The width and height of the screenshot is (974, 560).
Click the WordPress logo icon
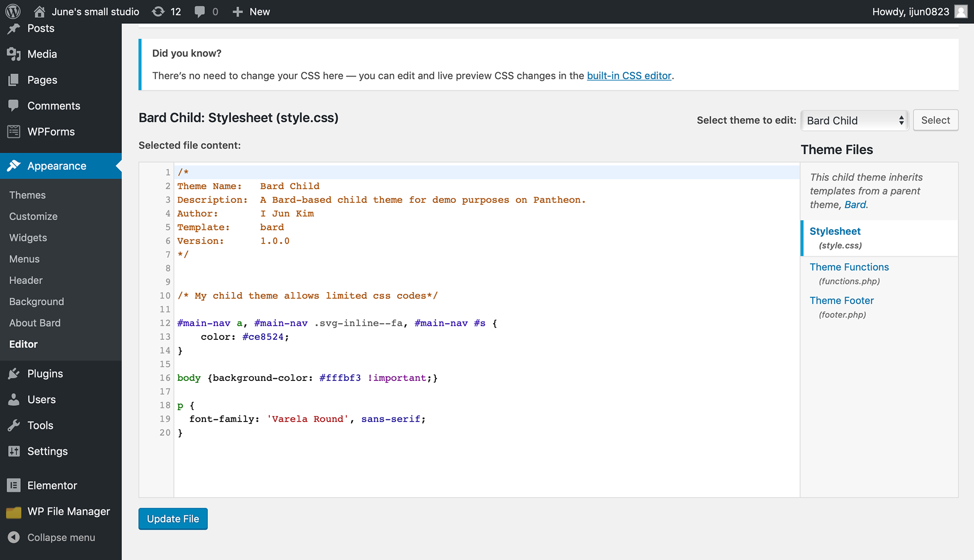(x=13, y=11)
